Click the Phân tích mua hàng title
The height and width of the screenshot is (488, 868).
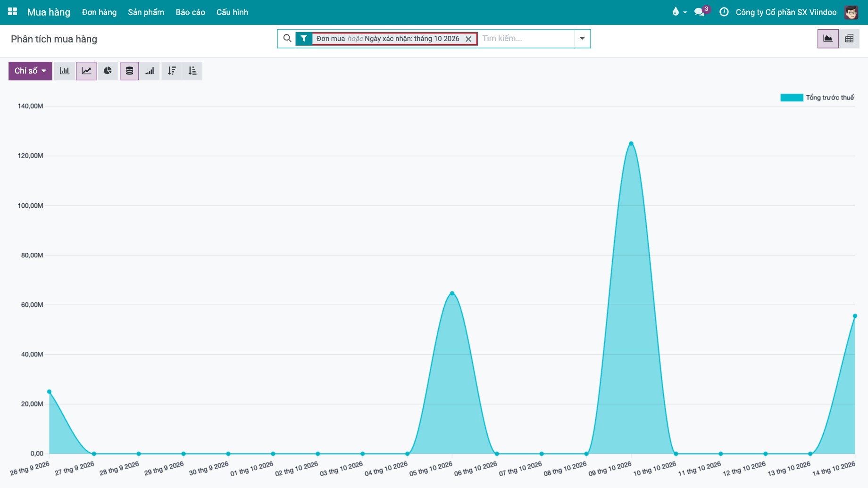coord(54,39)
